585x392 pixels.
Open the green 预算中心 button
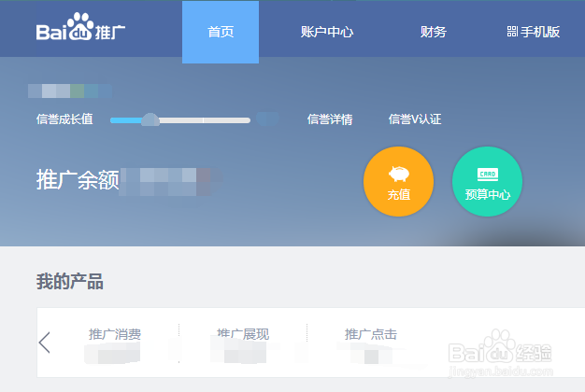(487, 181)
